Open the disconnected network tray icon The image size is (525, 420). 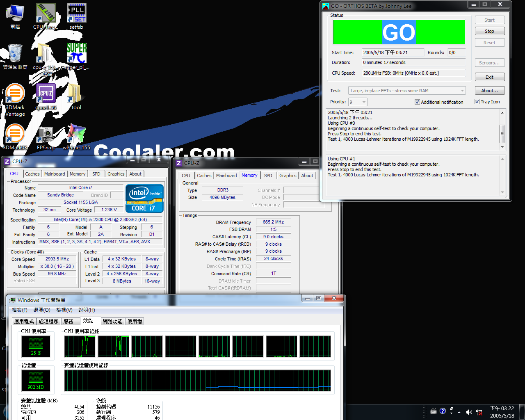[479, 412]
